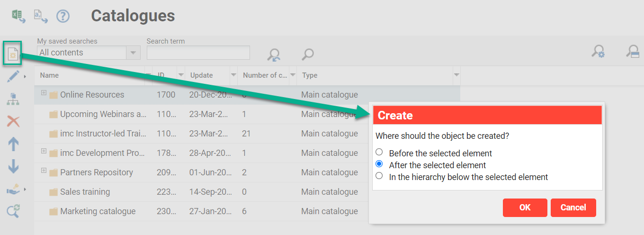This screenshot has width=644, height=235.
Task: Expand the Partners Repository tree node
Action: (44, 171)
